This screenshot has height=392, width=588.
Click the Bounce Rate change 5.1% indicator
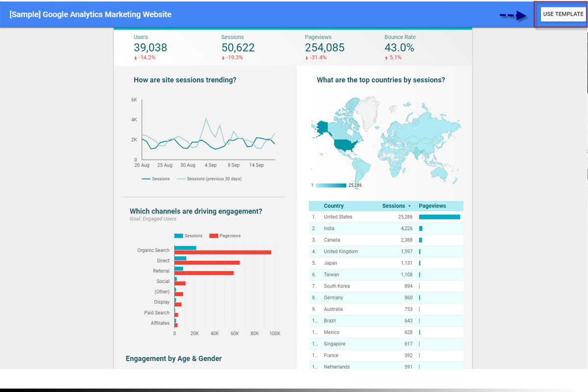(x=393, y=57)
